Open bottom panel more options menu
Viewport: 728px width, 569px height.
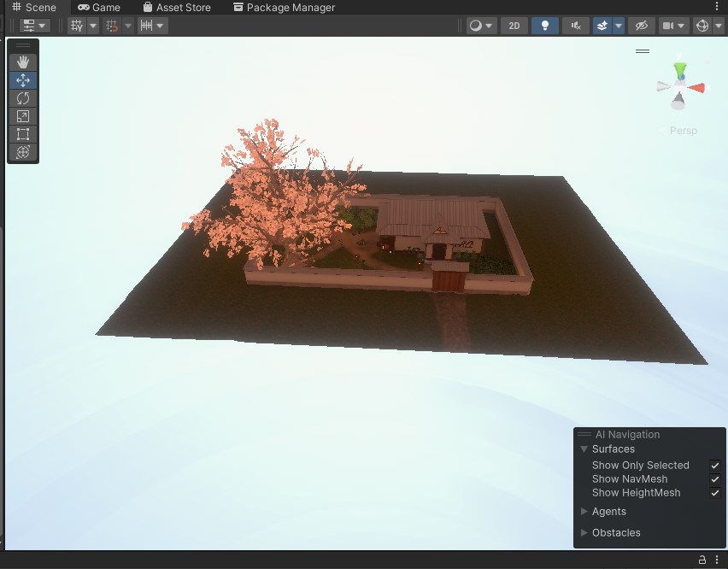click(x=718, y=560)
